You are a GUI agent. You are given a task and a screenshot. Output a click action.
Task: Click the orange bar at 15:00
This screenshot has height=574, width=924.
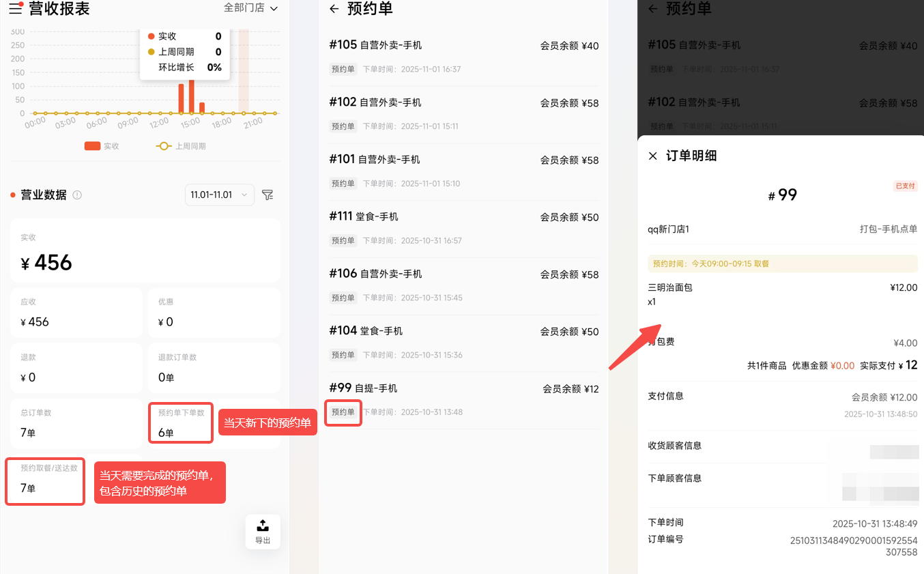[x=192, y=97]
